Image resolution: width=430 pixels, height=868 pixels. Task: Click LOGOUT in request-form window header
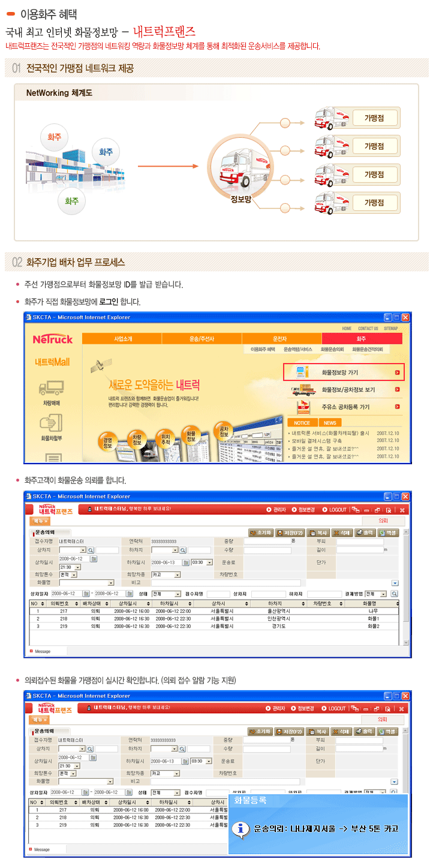coord(335,510)
